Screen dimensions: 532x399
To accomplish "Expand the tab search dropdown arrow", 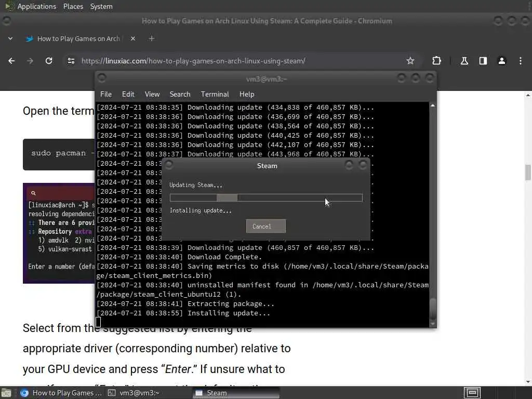I will [10, 38].
